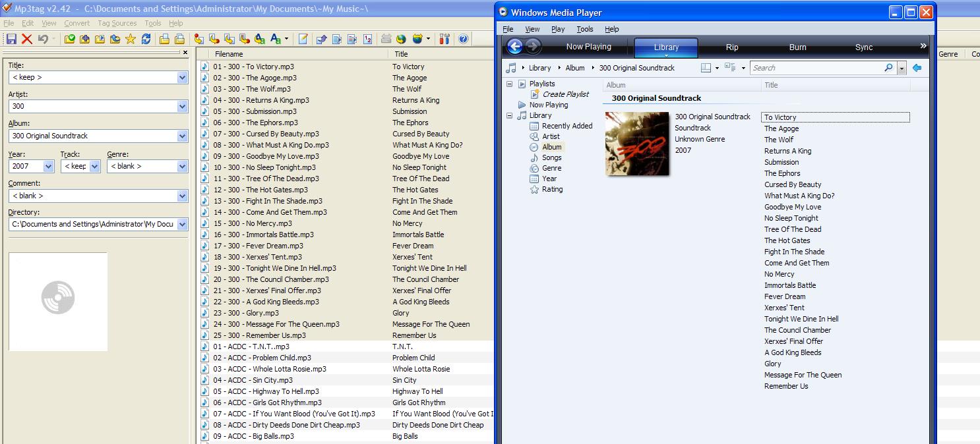Open the Genre field dropdown in Mp3tag
Image resolution: width=980 pixels, height=444 pixels.
[182, 166]
